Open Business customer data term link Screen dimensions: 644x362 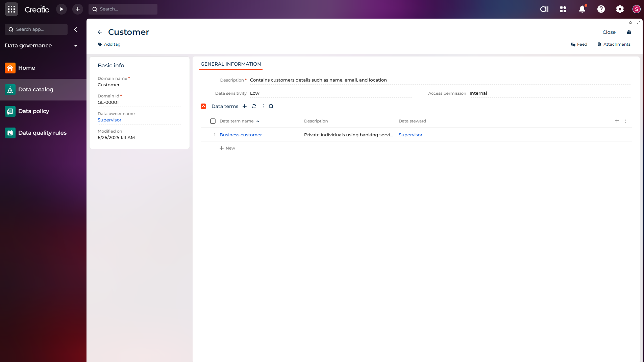[241, 135]
